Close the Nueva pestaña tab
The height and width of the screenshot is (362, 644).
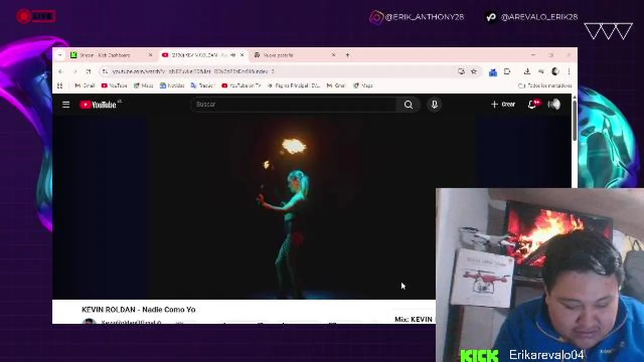(333, 55)
